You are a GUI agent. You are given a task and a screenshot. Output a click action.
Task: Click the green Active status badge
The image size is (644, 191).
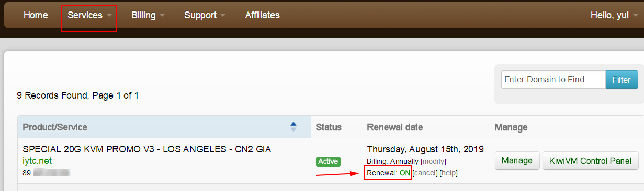[328, 161]
